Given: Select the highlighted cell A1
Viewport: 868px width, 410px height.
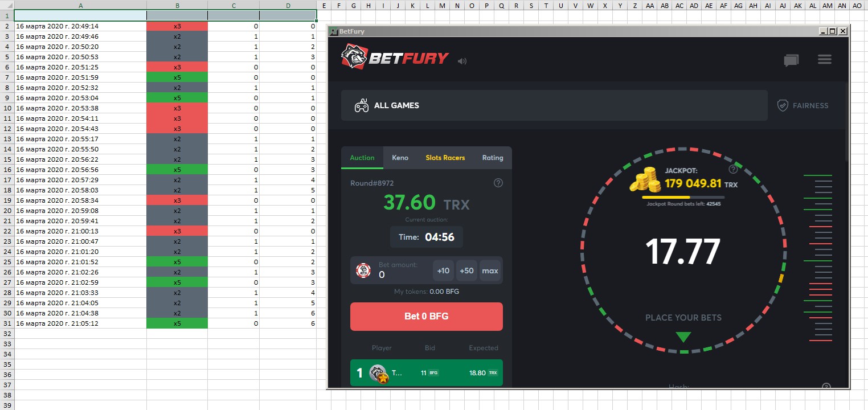Looking at the screenshot, I should (x=80, y=16).
